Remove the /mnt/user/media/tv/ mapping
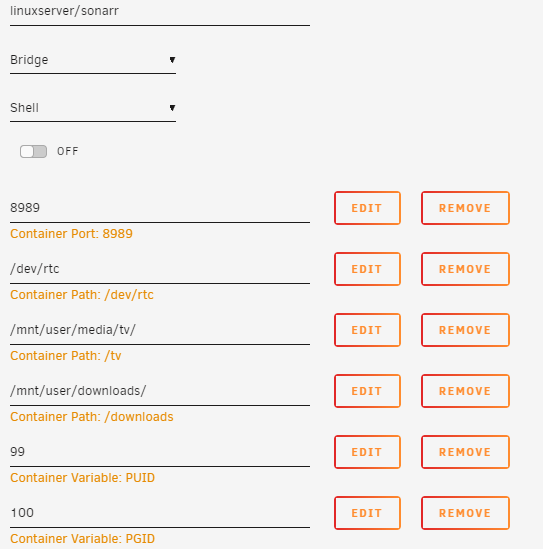The image size is (543, 549). (465, 330)
